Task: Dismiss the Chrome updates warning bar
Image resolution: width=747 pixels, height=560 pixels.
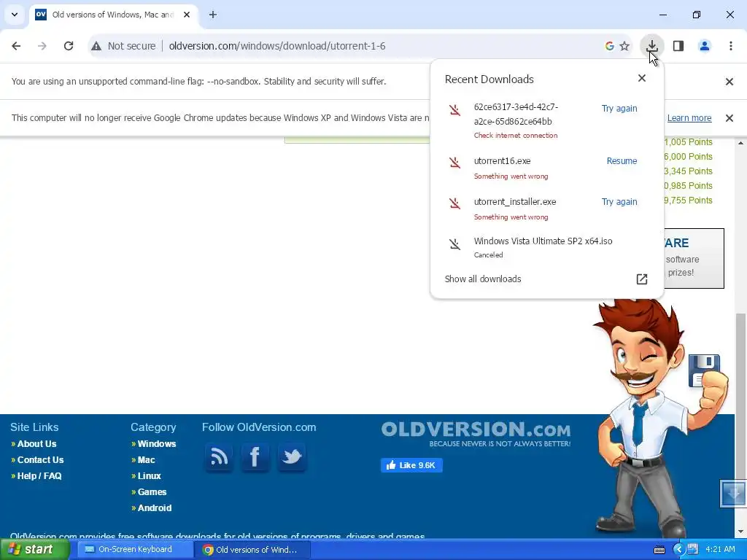Action: 729,118
